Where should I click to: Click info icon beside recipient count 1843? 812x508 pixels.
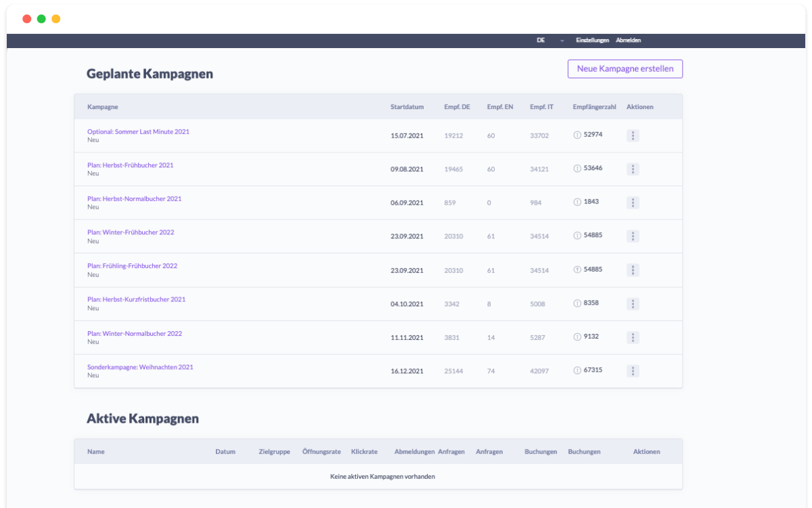(577, 202)
